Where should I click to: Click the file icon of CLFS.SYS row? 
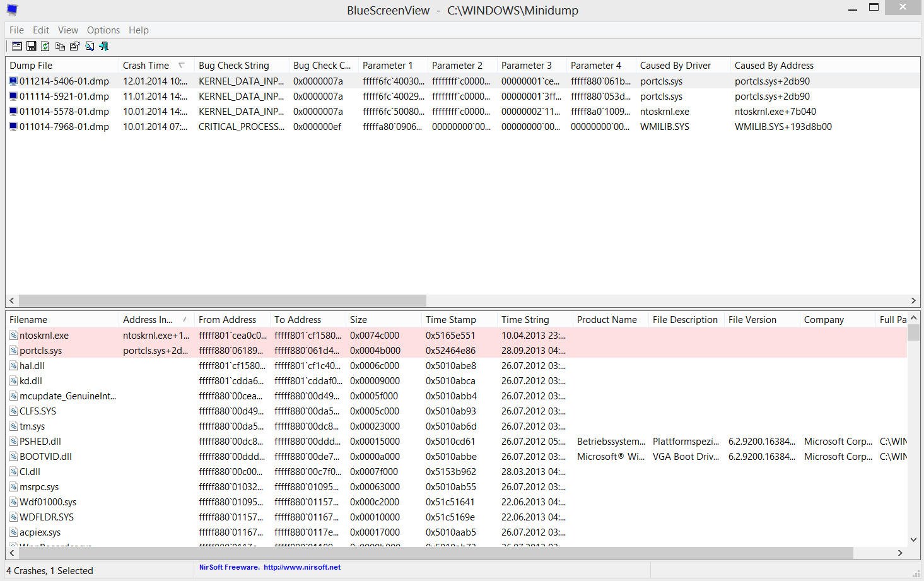(13, 411)
